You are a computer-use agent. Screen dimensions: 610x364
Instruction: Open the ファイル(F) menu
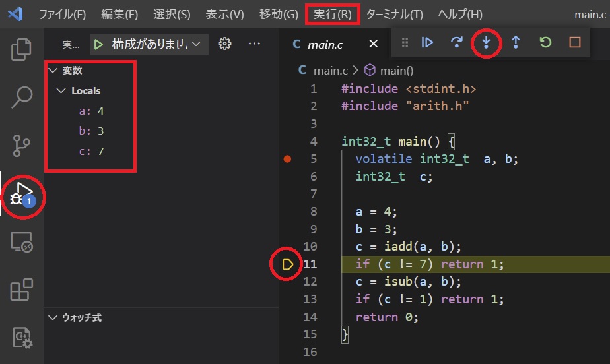coord(63,15)
